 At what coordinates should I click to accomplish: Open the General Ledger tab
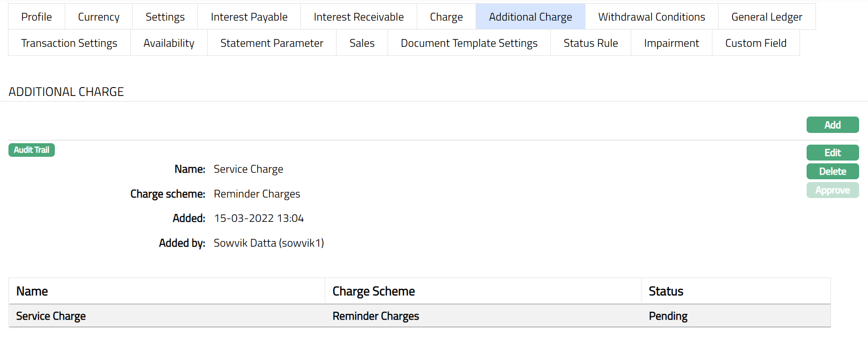click(x=766, y=17)
